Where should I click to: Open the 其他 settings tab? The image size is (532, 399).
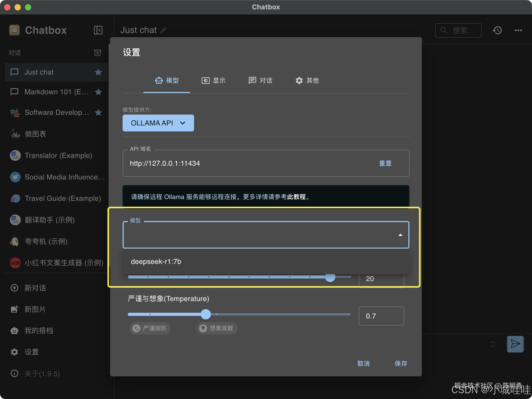[307, 81]
